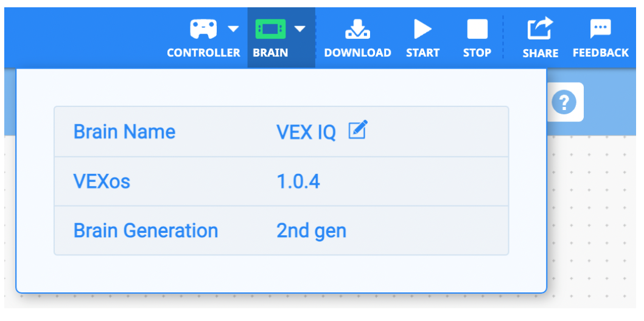This screenshot has height=321, width=644.
Task: Click the Share arrow icon
Action: pyautogui.click(x=540, y=29)
